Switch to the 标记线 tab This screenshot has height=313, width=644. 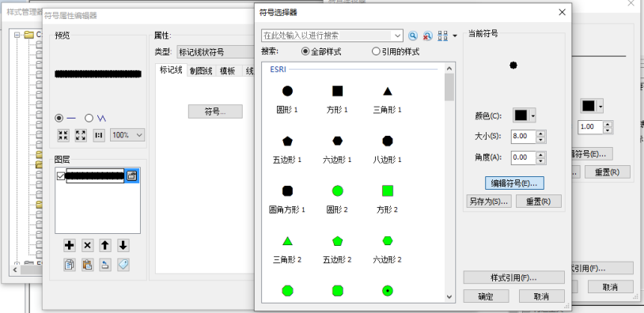(x=171, y=70)
